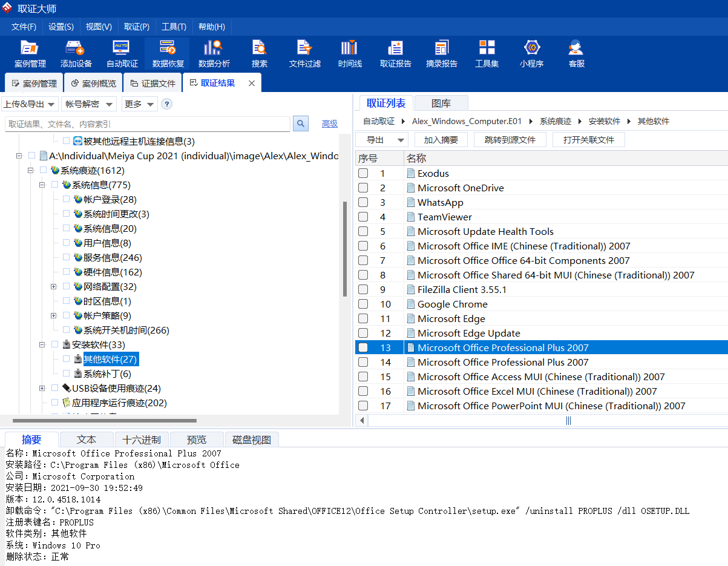This screenshot has width=728, height=566.
Task: Tick the 服务信息(246) tree checkbox
Action: coord(67,258)
